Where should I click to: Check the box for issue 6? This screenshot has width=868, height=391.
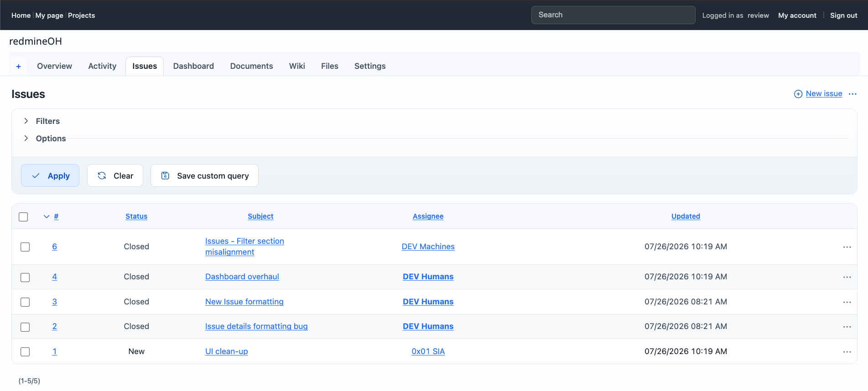[25, 247]
